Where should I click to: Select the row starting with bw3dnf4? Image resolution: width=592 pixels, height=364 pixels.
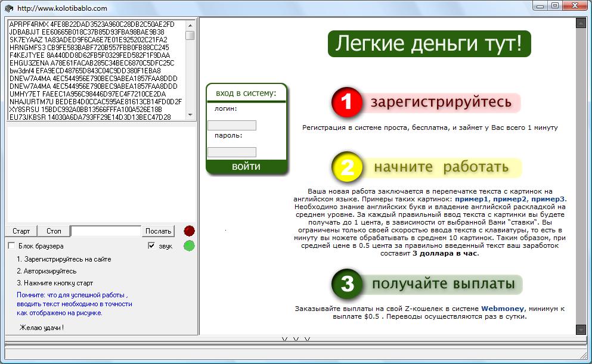[x=85, y=70]
